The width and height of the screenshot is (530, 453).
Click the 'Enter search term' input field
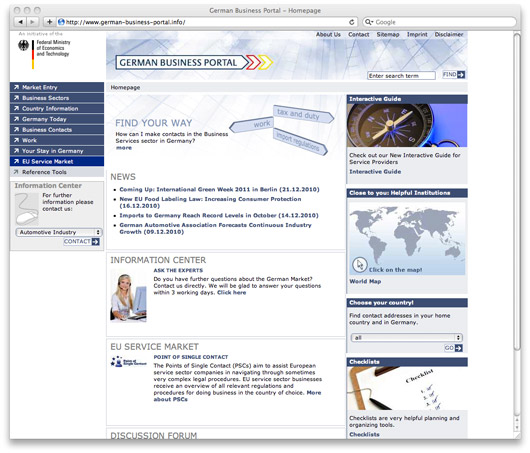[x=401, y=76]
